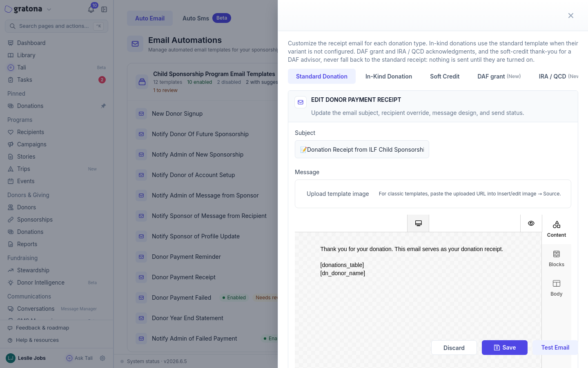Click the pin icon next to Donations
This screenshot has width=588, height=368.
click(103, 106)
